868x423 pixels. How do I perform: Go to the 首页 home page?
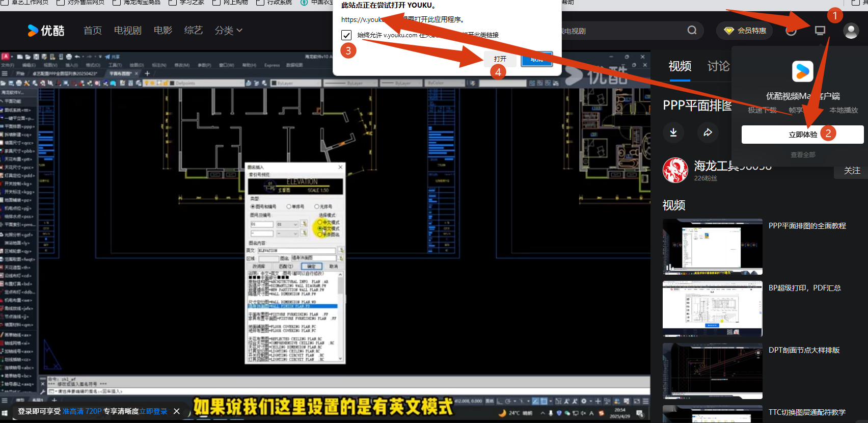93,31
